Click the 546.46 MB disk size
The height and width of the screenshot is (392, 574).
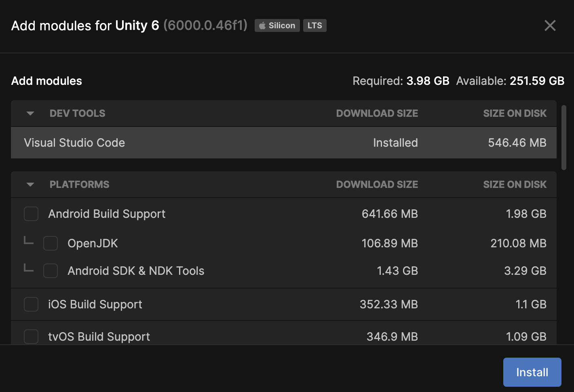[517, 143]
